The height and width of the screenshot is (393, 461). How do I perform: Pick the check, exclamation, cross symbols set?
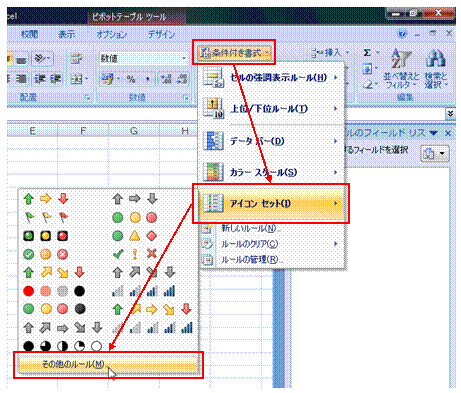pos(135,254)
